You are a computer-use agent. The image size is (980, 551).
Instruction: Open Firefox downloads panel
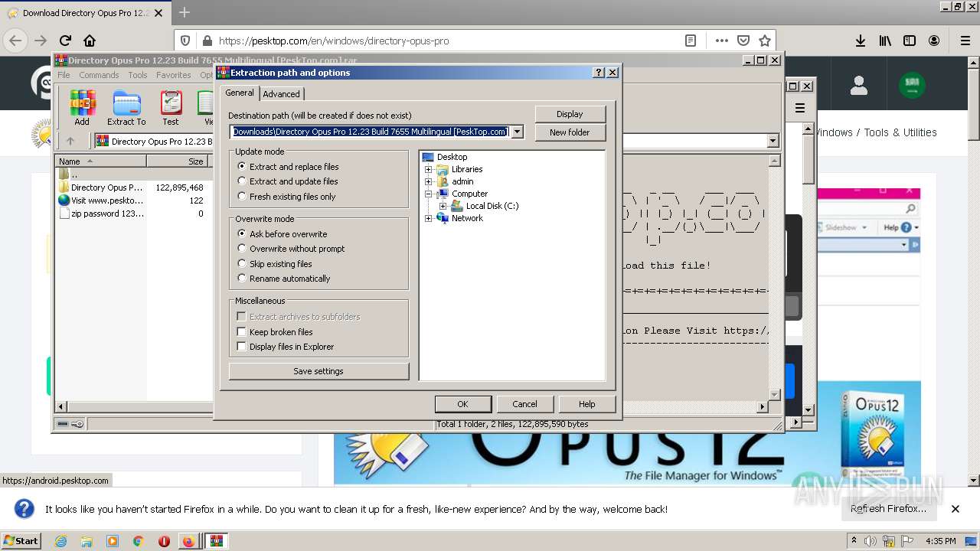(861, 41)
